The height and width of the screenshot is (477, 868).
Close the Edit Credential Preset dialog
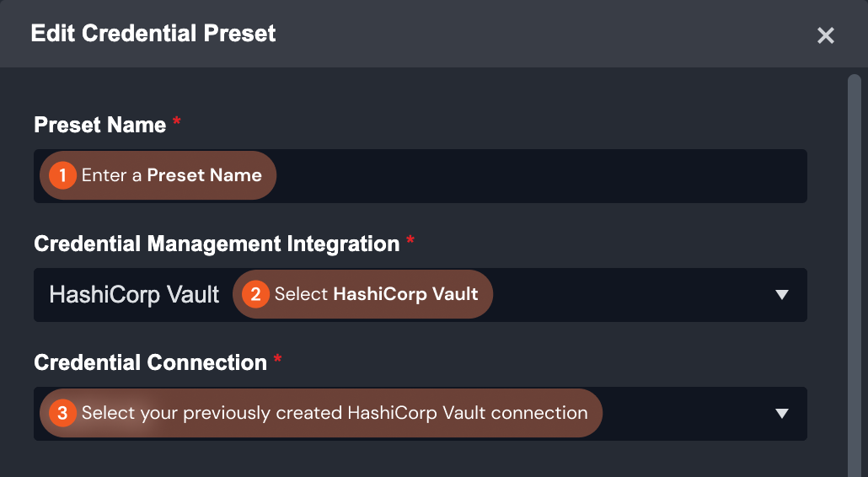[826, 35]
